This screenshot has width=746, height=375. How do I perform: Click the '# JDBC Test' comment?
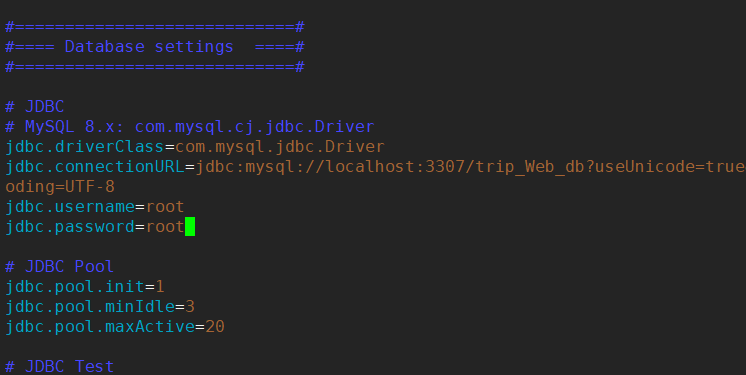pos(59,366)
